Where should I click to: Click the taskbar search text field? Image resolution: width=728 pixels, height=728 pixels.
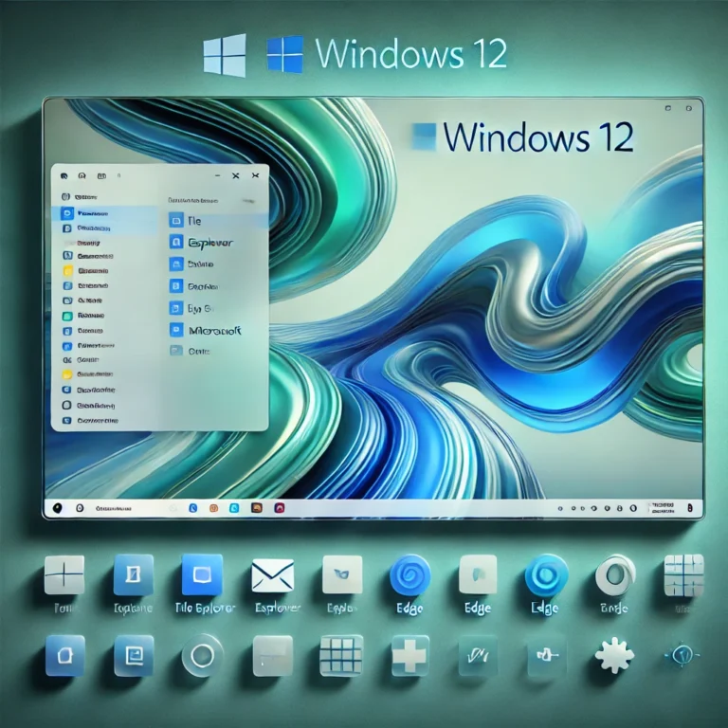coord(114,509)
